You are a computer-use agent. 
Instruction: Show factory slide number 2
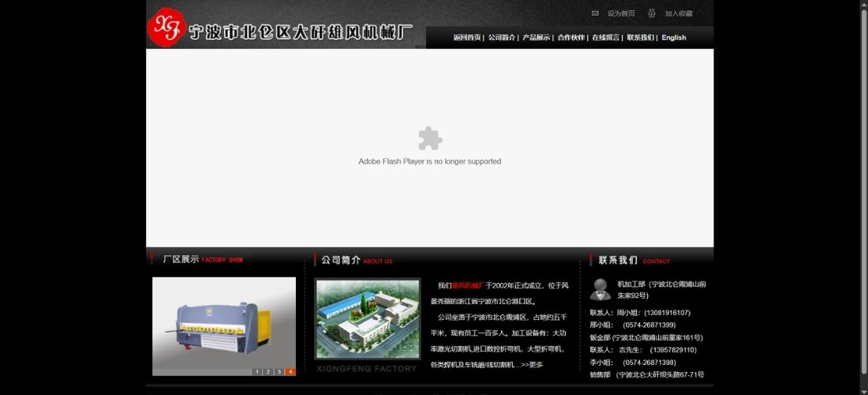268,372
